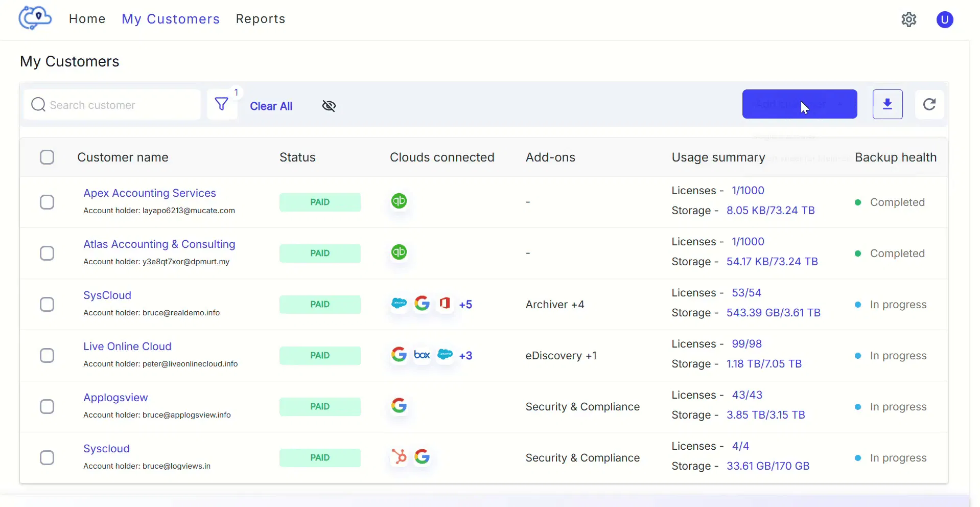Image resolution: width=980 pixels, height=507 pixels.
Task: Check the select-all checkbox in table header
Action: (x=47, y=157)
